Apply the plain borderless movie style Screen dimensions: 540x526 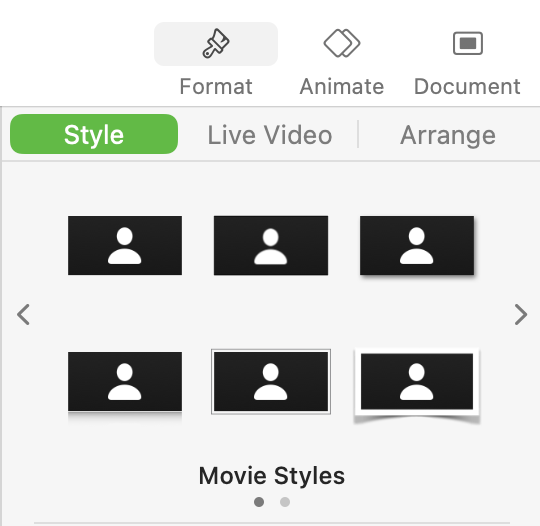[x=125, y=246]
